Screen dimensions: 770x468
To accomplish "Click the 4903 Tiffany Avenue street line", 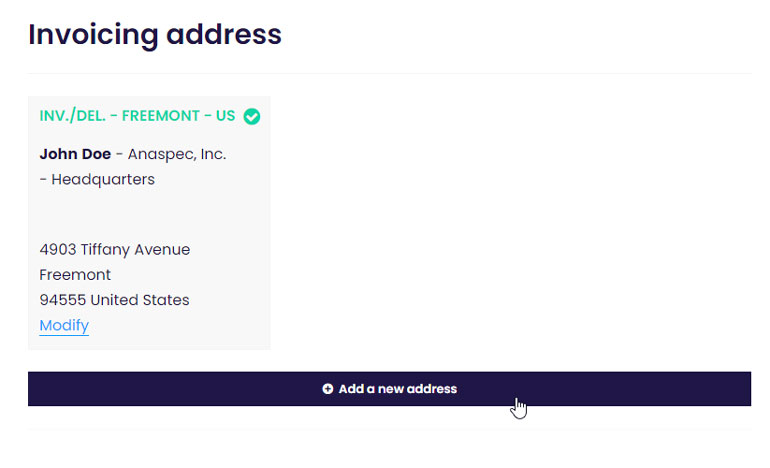I will [x=114, y=249].
